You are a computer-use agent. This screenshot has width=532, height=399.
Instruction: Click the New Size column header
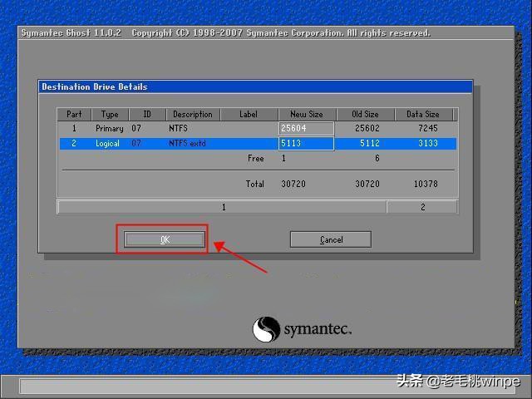(307, 115)
